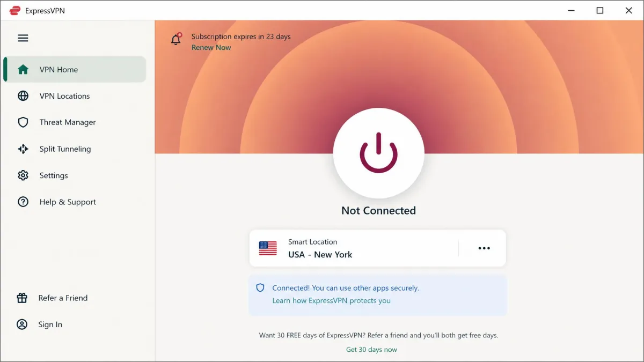Close the ExpressVPN window

629,10
